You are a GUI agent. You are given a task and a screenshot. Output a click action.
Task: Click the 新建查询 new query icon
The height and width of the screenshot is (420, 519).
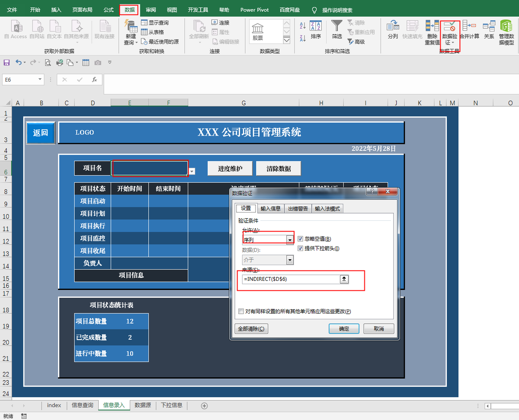point(130,32)
